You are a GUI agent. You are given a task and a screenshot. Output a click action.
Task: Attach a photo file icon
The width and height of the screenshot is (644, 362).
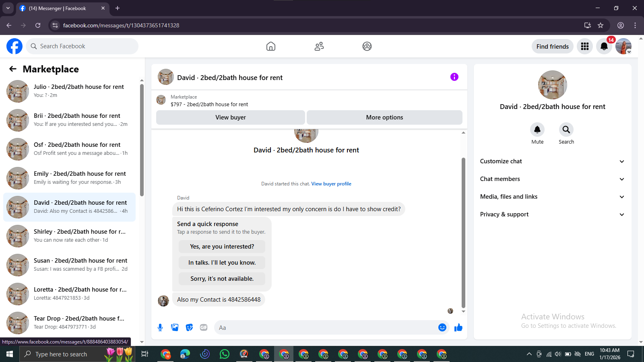tap(175, 327)
